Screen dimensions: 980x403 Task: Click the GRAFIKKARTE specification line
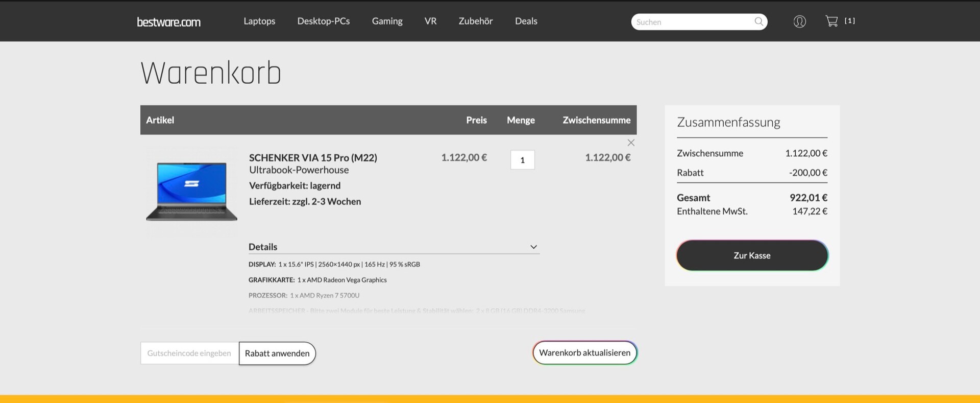click(x=317, y=280)
